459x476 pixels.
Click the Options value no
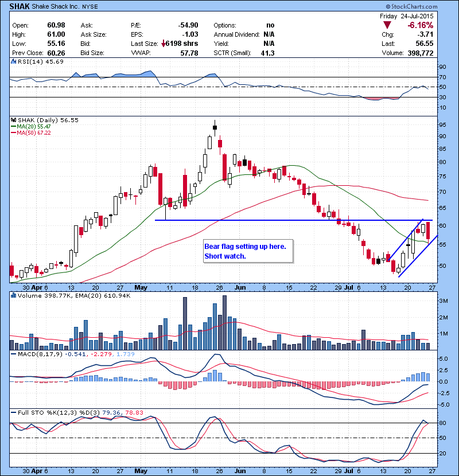[270, 25]
